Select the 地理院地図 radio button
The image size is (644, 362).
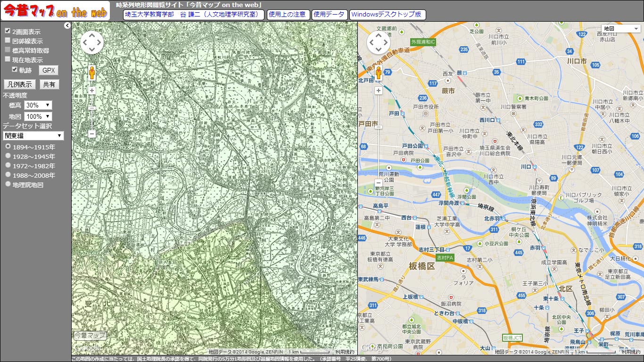[x=8, y=184]
